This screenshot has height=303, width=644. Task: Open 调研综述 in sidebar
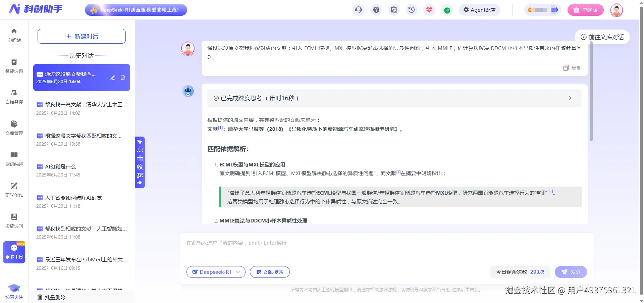click(14, 159)
